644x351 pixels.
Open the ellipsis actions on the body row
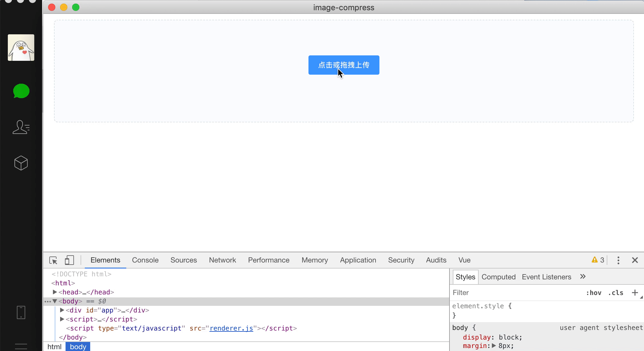48,301
